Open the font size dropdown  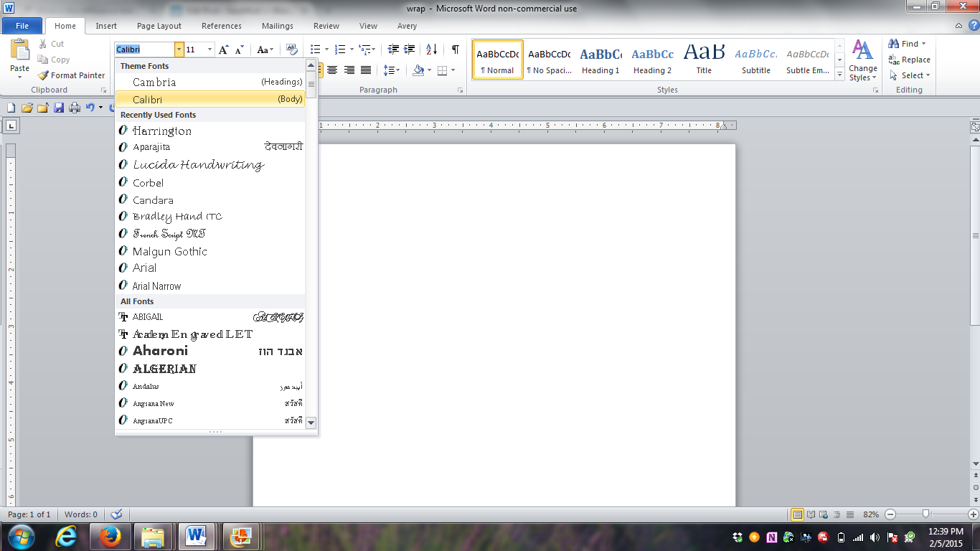coord(209,50)
